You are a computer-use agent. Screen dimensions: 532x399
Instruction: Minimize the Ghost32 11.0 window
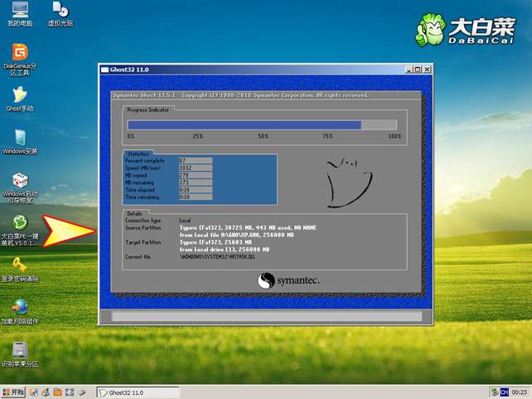point(407,70)
